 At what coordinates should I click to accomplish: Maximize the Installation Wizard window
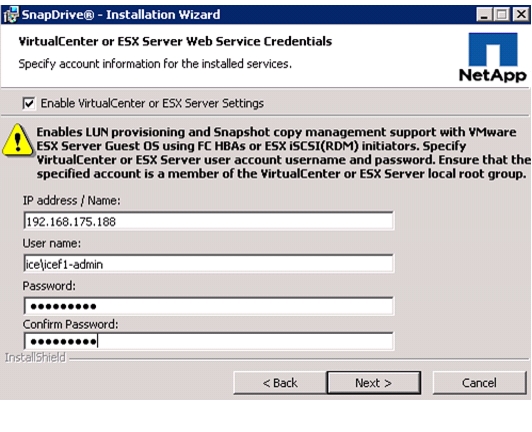[502, 15]
